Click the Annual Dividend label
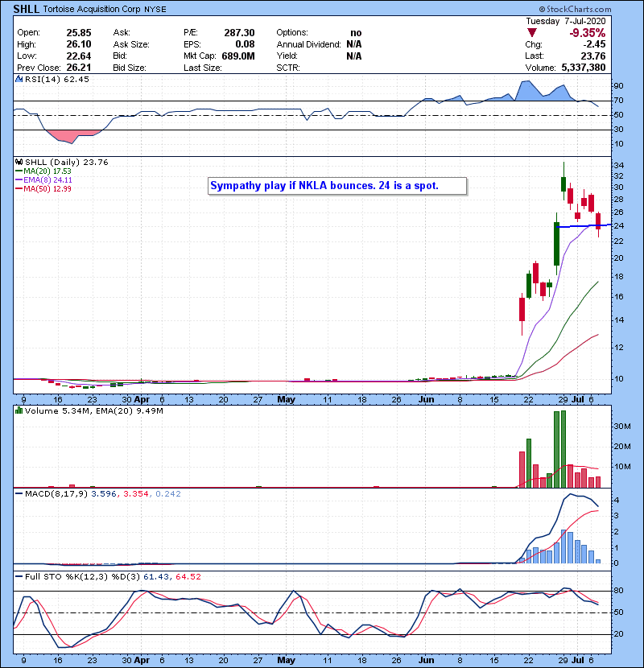This screenshot has height=668, width=644. coord(308,44)
